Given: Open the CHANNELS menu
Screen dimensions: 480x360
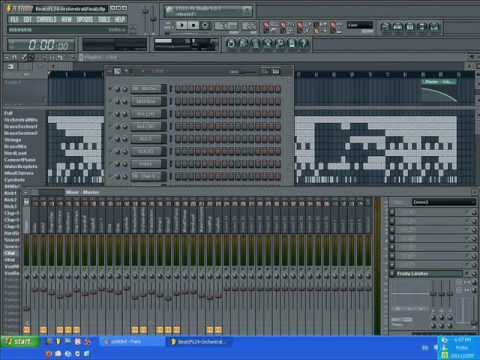Looking at the screenshot, I should click(46, 20).
